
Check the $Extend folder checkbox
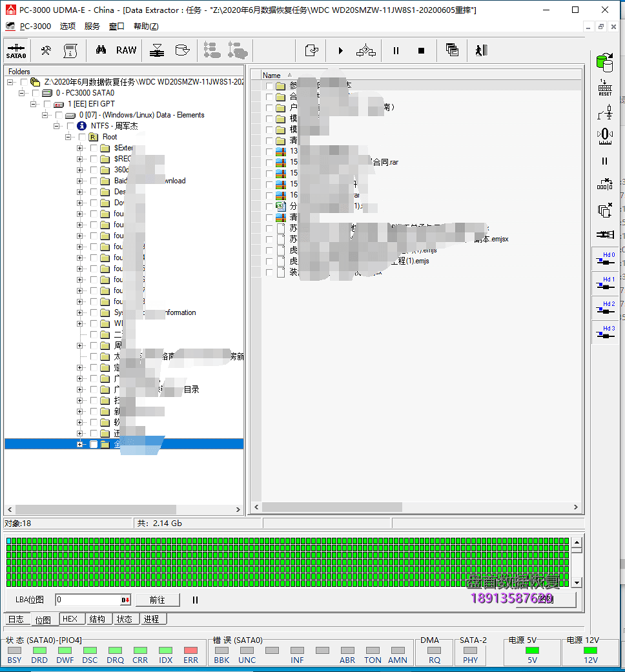(94, 148)
